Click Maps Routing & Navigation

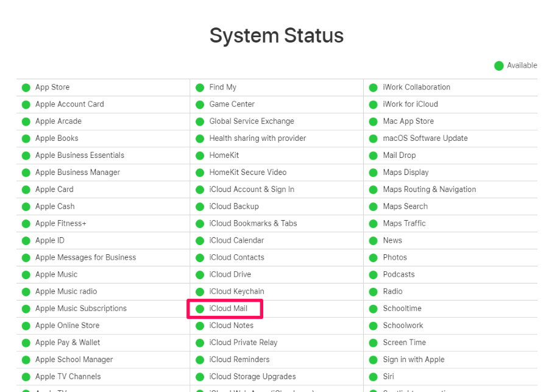[429, 190]
